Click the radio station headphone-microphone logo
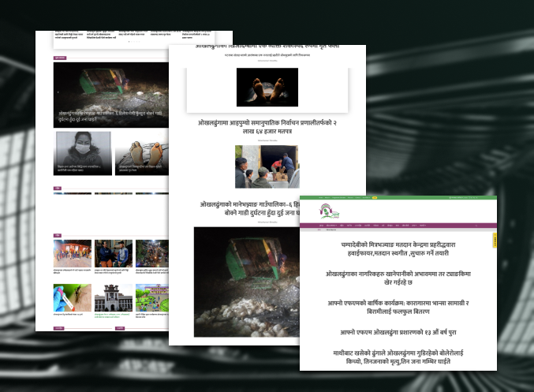534x392 pixels. click(x=330, y=211)
